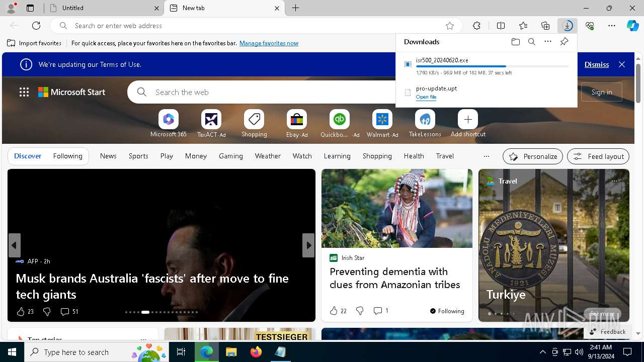
Task: Open Personalize feed button
Action: coord(533,156)
